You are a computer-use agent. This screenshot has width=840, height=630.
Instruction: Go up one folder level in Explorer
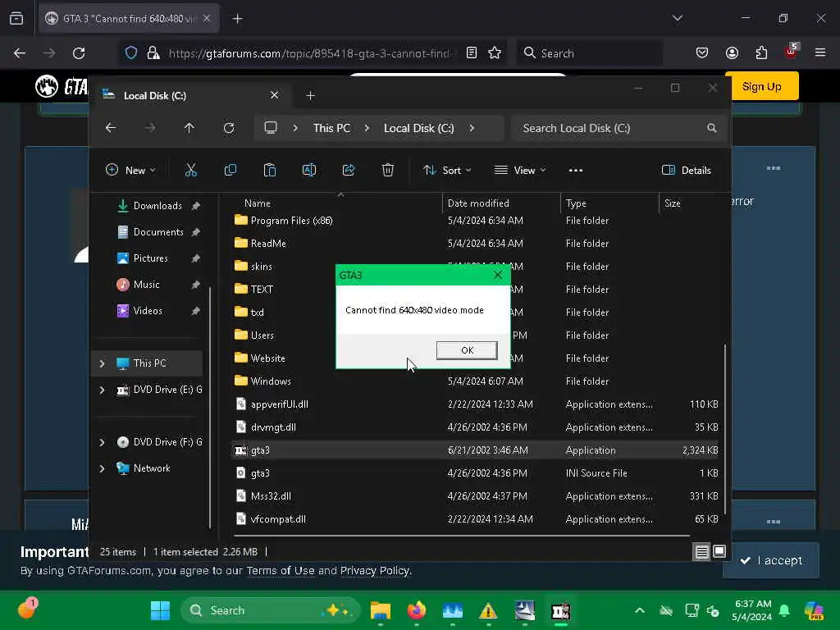coord(189,128)
